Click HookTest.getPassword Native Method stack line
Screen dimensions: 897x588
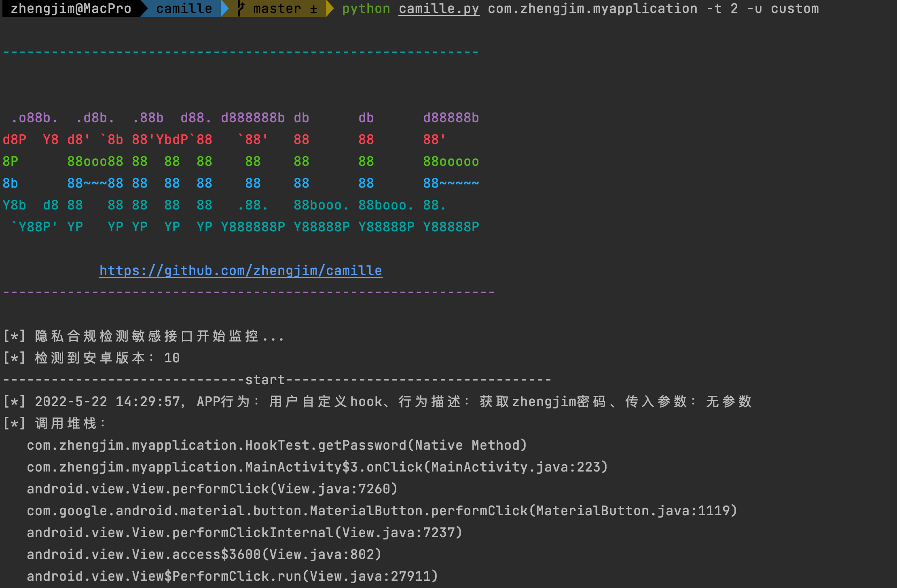point(277,445)
